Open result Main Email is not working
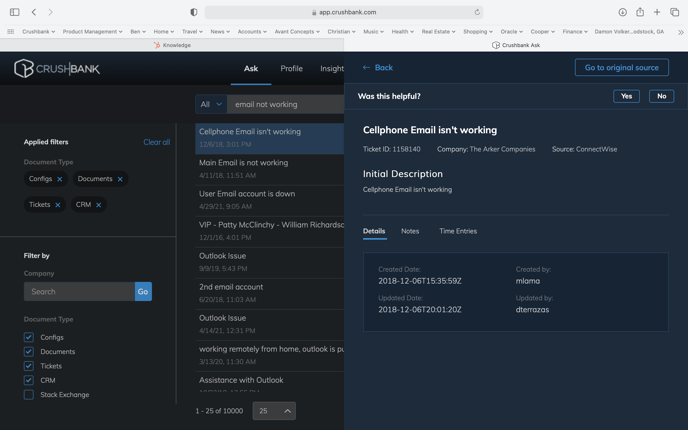The height and width of the screenshot is (430, 688). 269,169
